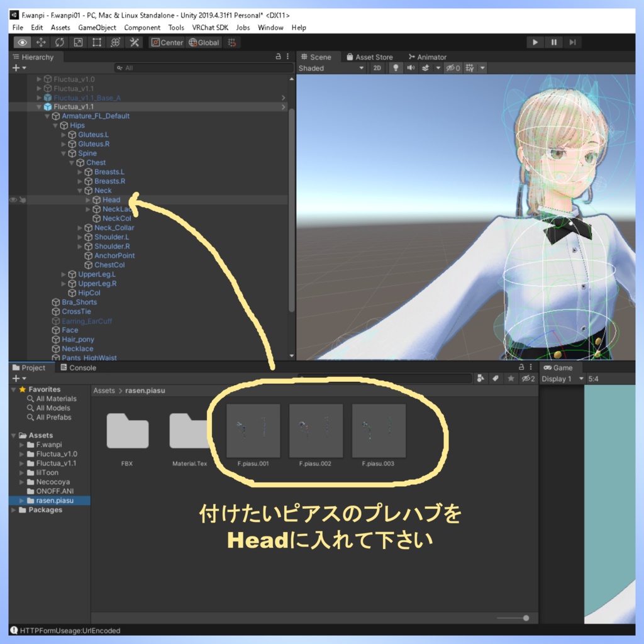Mute scene audio in the Scene view
The height and width of the screenshot is (644, 644).
[x=411, y=68]
